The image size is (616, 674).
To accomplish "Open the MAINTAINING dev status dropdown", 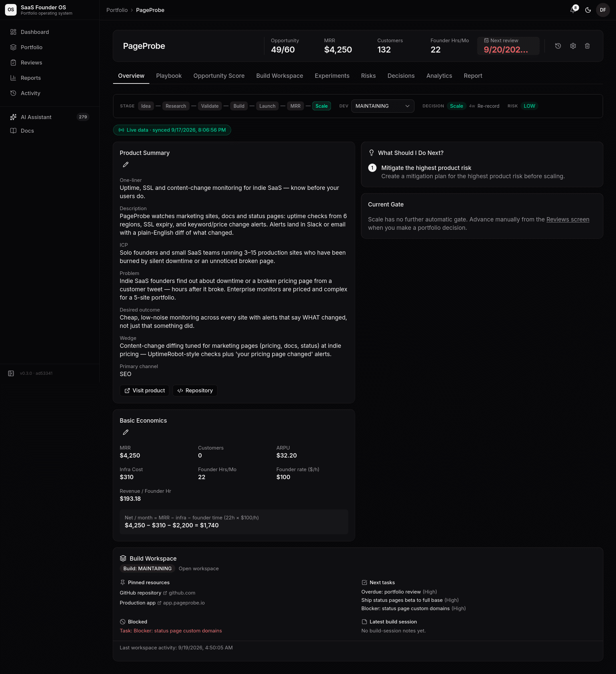I will coord(383,106).
